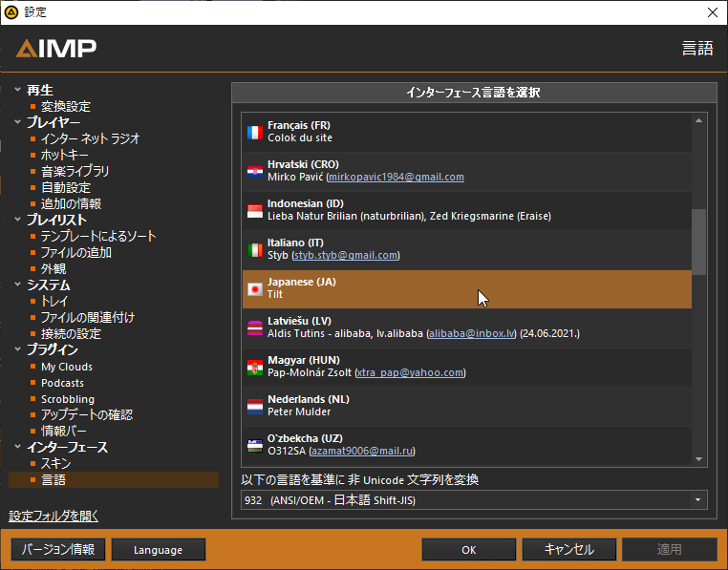Viewport: 728px width, 570px height.
Task: Click the AIMP title bar app icon
Action: [11, 12]
